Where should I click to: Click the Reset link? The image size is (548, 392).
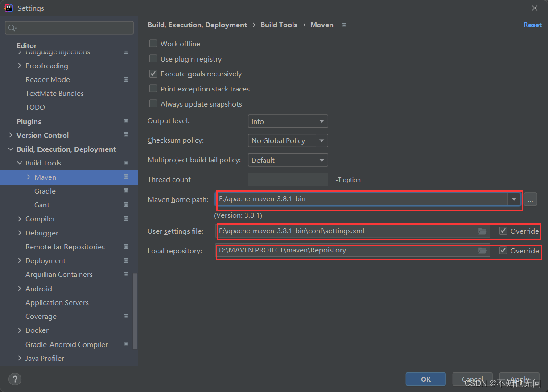532,25
